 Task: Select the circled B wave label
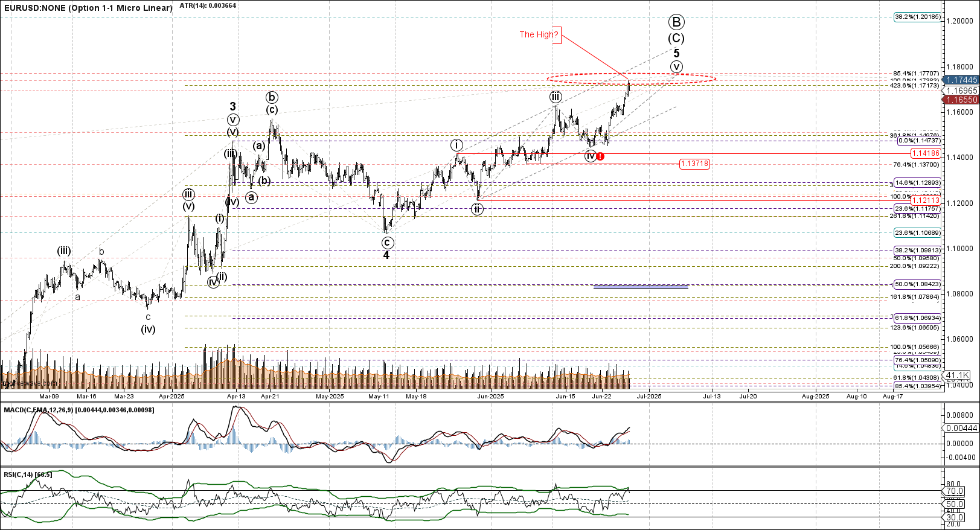click(x=676, y=23)
